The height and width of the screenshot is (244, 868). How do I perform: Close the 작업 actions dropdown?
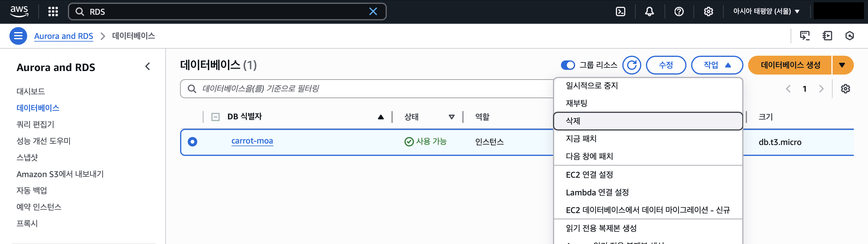[717, 65]
